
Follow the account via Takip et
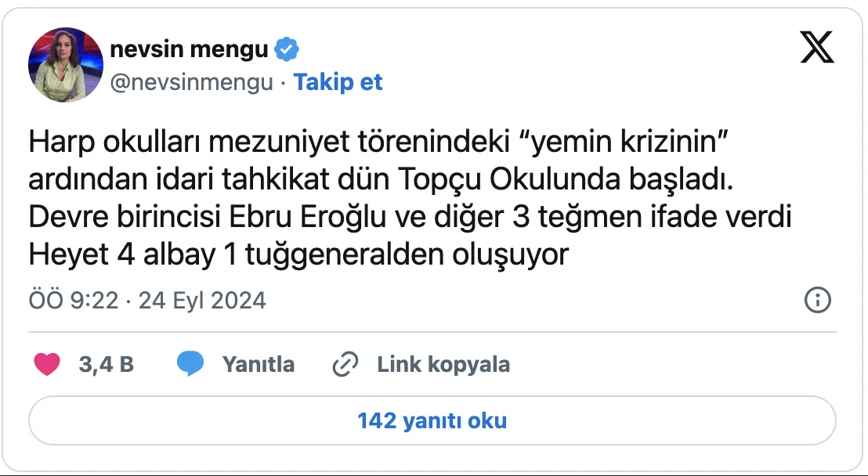[x=338, y=82]
